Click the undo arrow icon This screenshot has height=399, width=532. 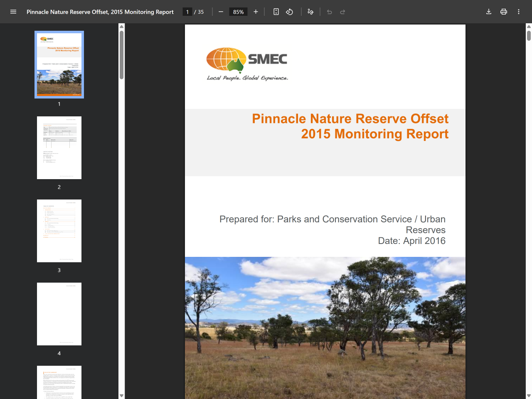pyautogui.click(x=329, y=12)
